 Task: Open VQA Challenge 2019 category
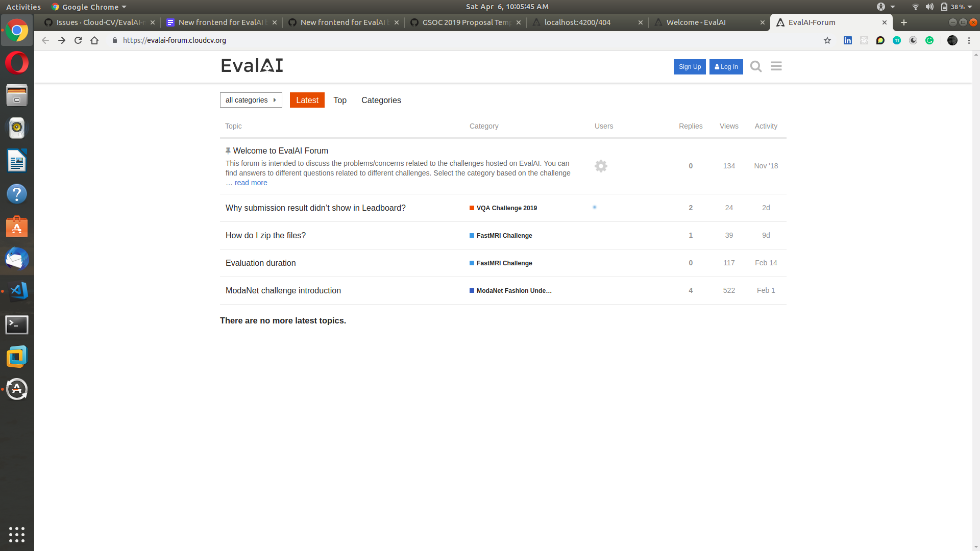tap(503, 208)
